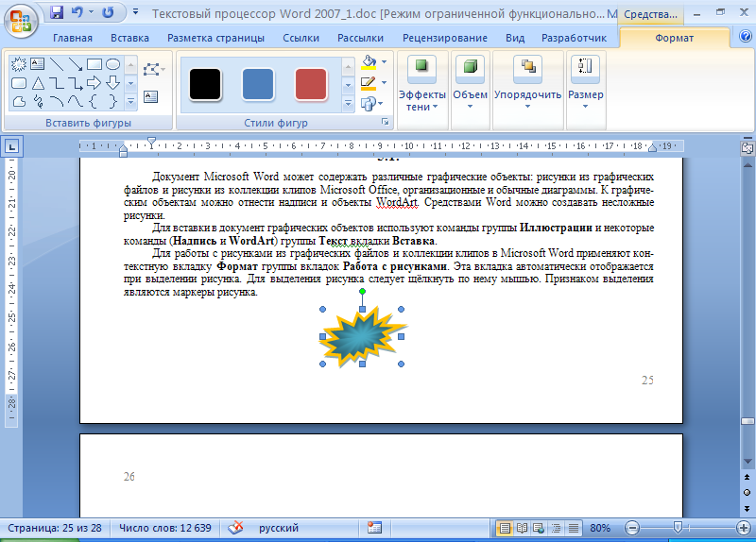
Task: Click the zoom in plus button
Action: point(744,528)
